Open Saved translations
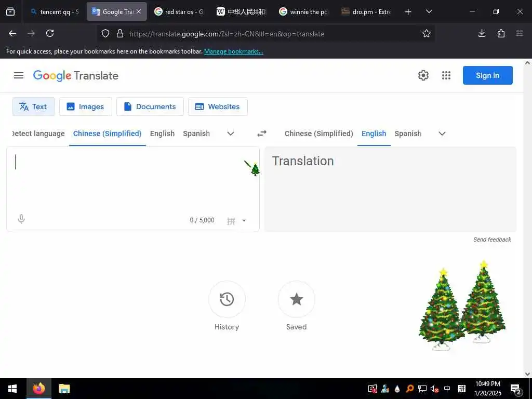The height and width of the screenshot is (399, 532). pos(296,299)
